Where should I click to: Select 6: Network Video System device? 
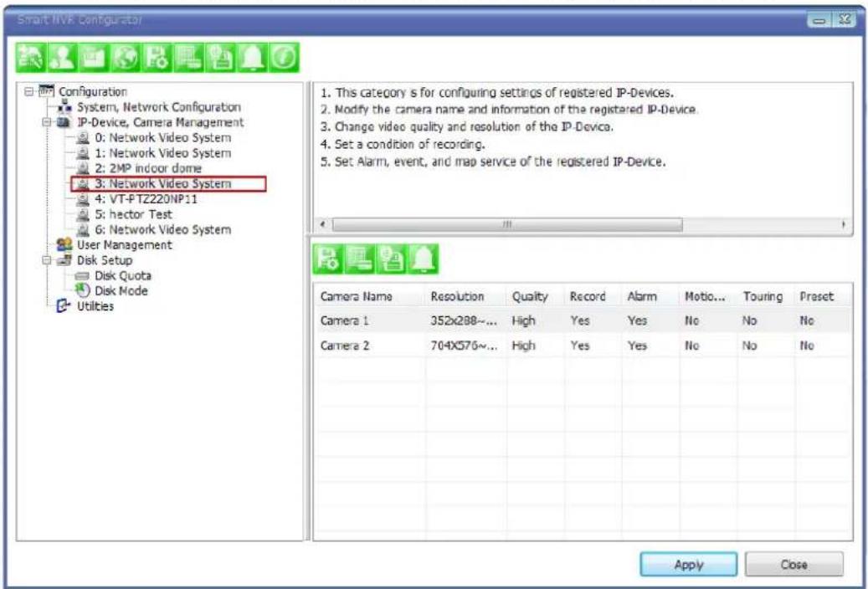click(162, 230)
